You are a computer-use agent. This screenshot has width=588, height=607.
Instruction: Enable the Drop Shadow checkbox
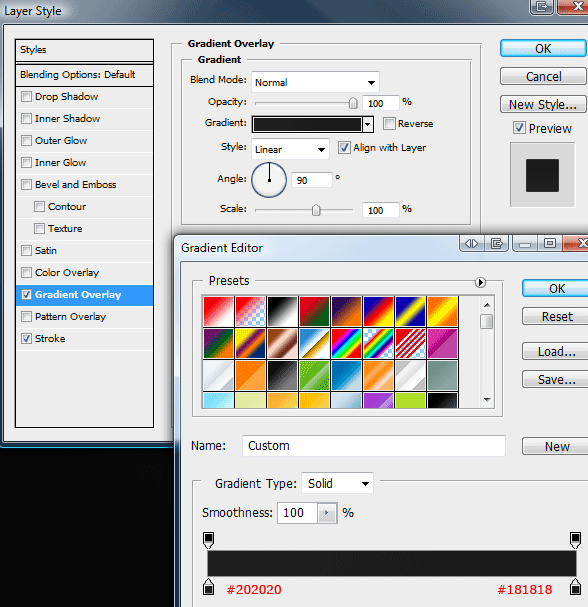tap(26, 96)
